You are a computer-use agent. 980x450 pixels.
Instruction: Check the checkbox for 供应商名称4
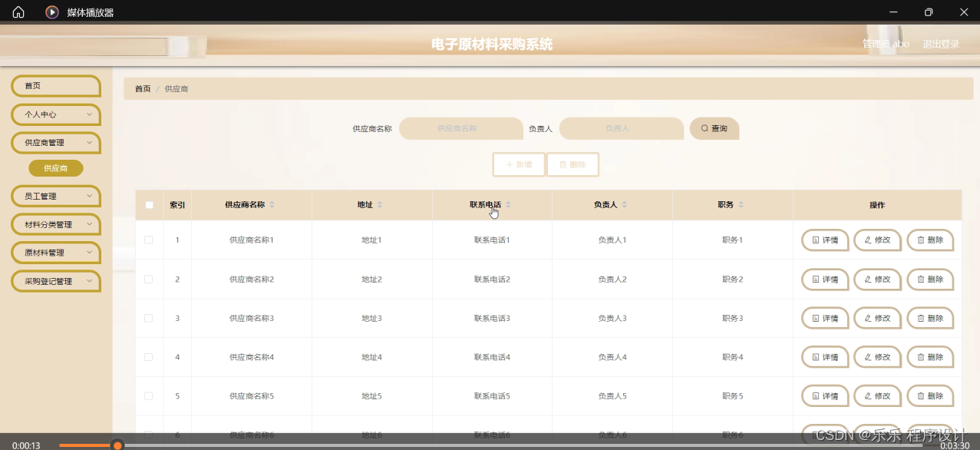149,357
